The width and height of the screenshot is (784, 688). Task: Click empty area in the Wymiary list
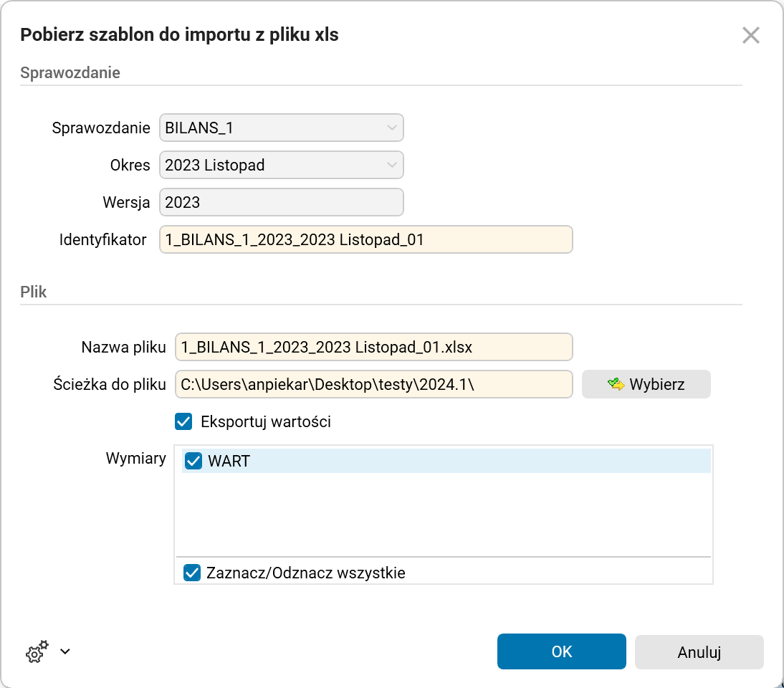tap(443, 515)
